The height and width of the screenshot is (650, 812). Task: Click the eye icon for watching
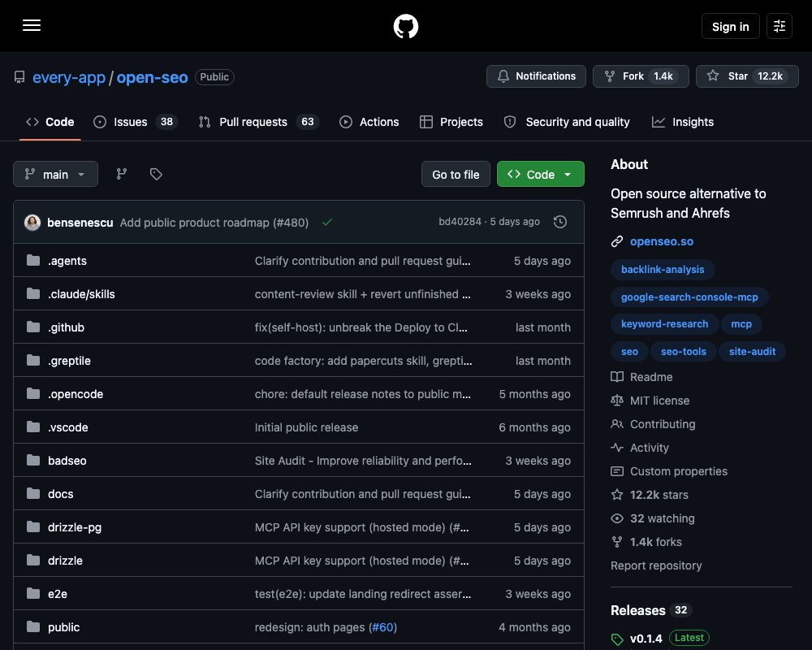pyautogui.click(x=617, y=518)
